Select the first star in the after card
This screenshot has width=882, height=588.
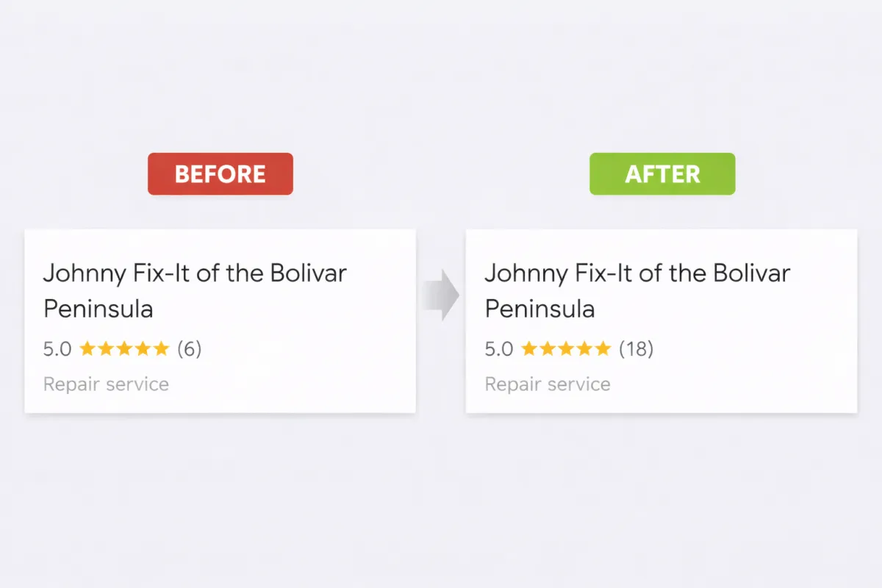[x=529, y=348]
